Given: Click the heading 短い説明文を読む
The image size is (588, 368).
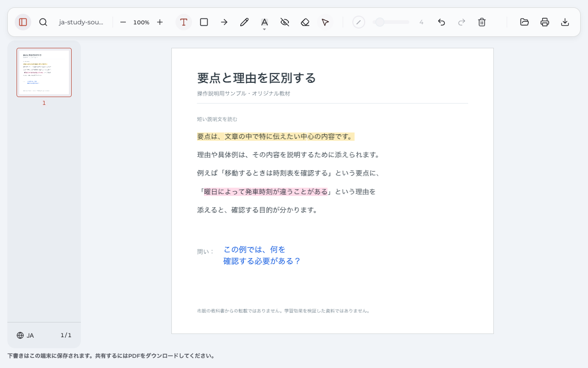Looking at the screenshot, I should pos(217,119).
